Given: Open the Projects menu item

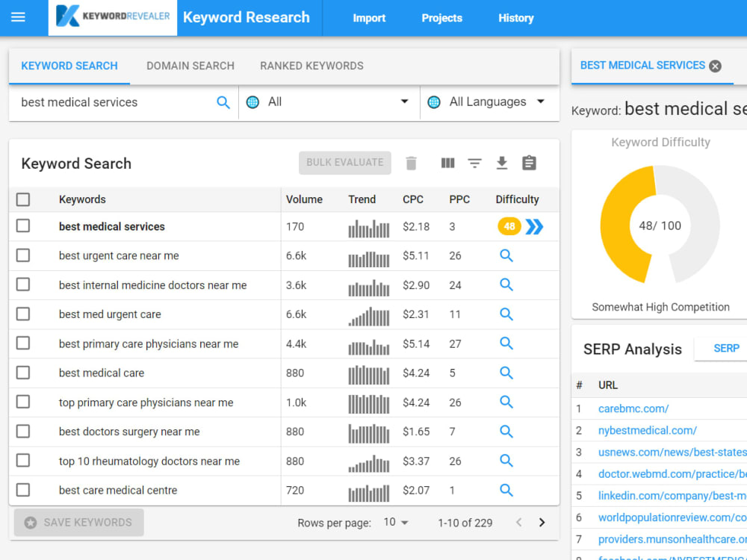Looking at the screenshot, I should coord(441,18).
